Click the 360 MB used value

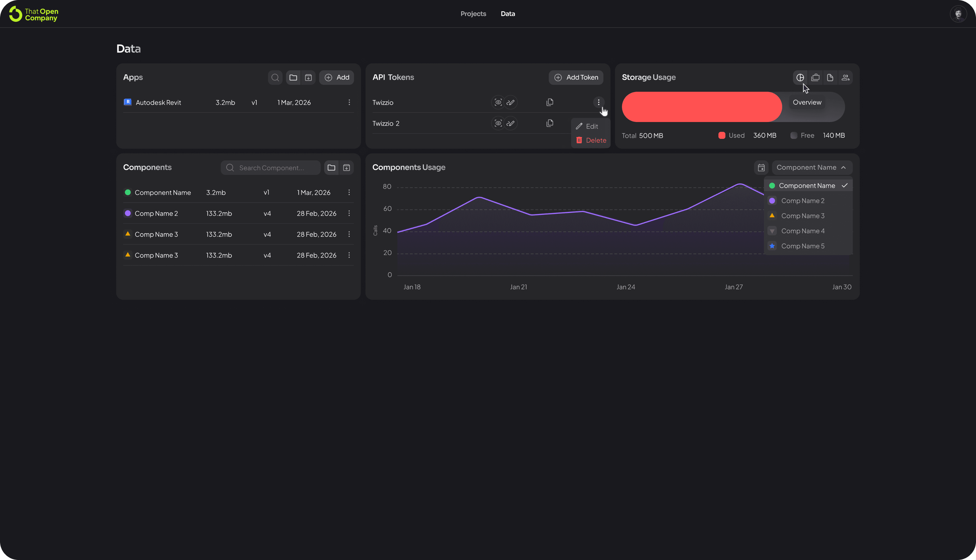point(764,135)
